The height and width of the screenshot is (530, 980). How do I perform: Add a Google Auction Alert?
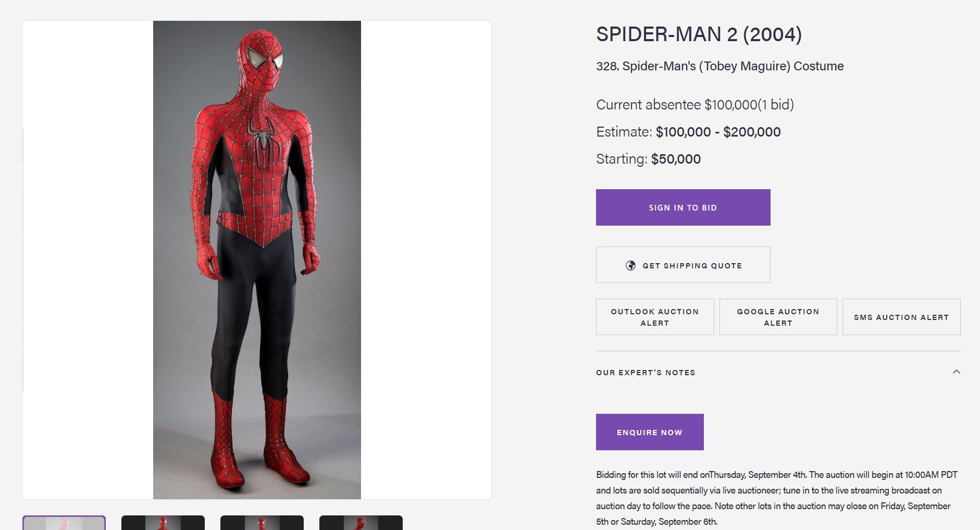[778, 317]
